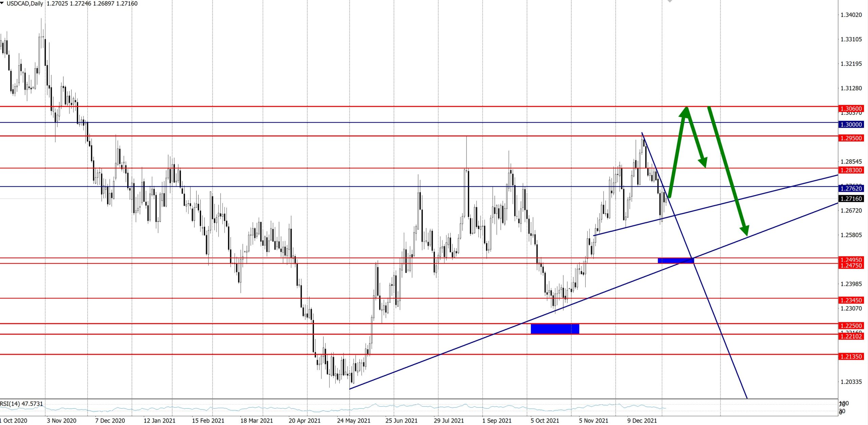Click the gray chart shift marker at top
This screenshot has width=868, height=425.
pyautogui.click(x=670, y=1)
